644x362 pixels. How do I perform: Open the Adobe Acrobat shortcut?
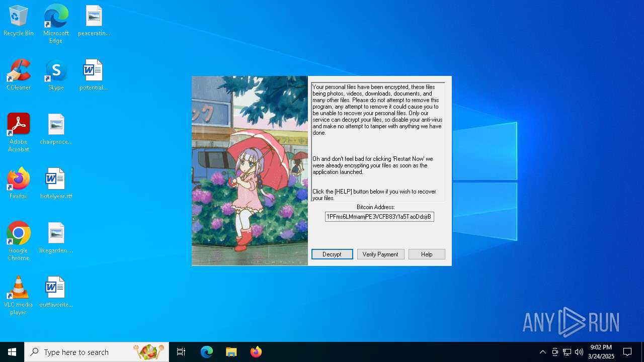(x=19, y=133)
